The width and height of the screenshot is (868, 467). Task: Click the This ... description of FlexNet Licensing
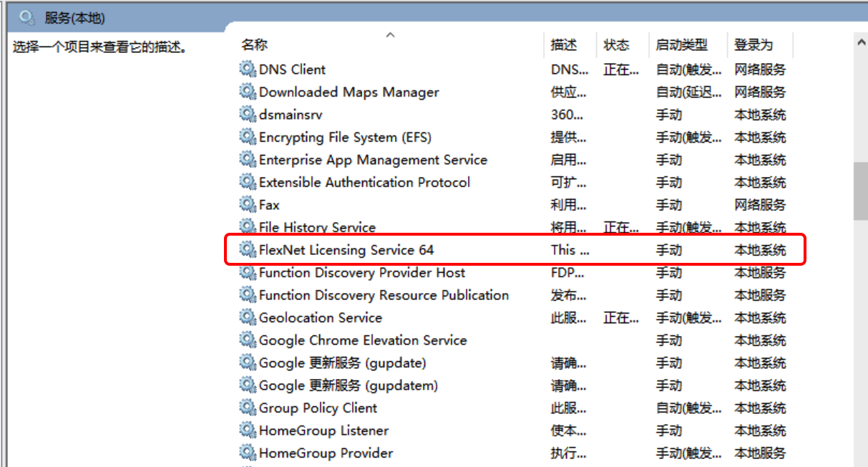[x=570, y=250]
